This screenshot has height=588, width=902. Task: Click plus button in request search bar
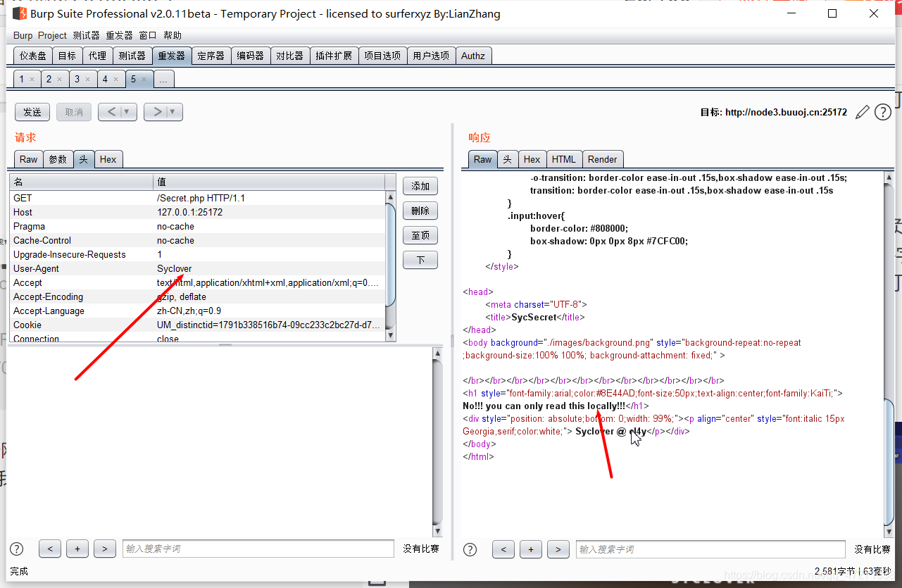(x=77, y=549)
